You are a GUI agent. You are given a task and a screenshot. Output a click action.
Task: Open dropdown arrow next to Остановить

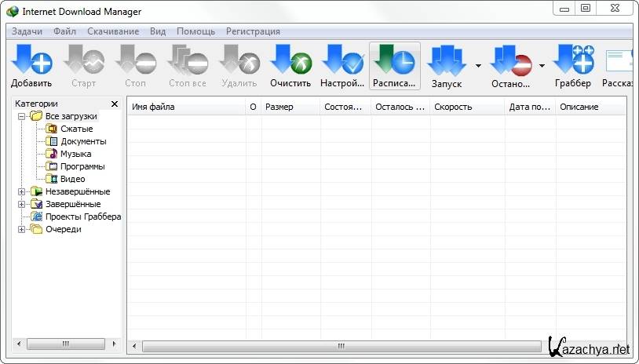click(x=542, y=65)
